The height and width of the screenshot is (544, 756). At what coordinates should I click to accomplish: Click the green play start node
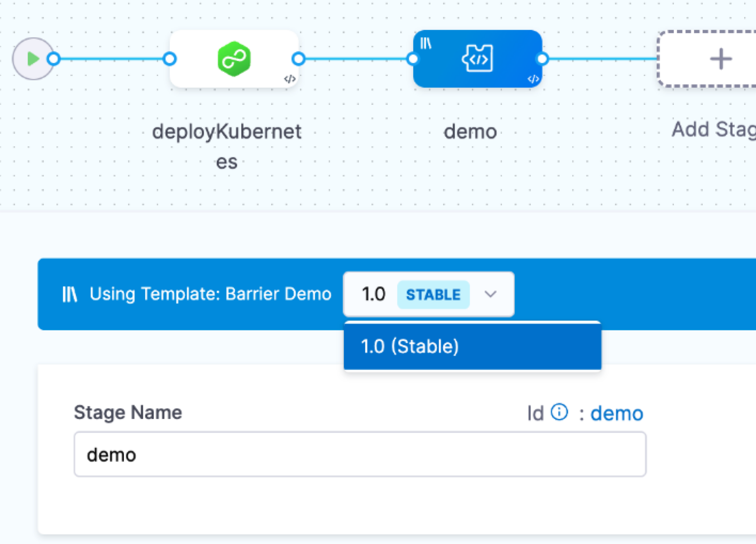point(33,59)
